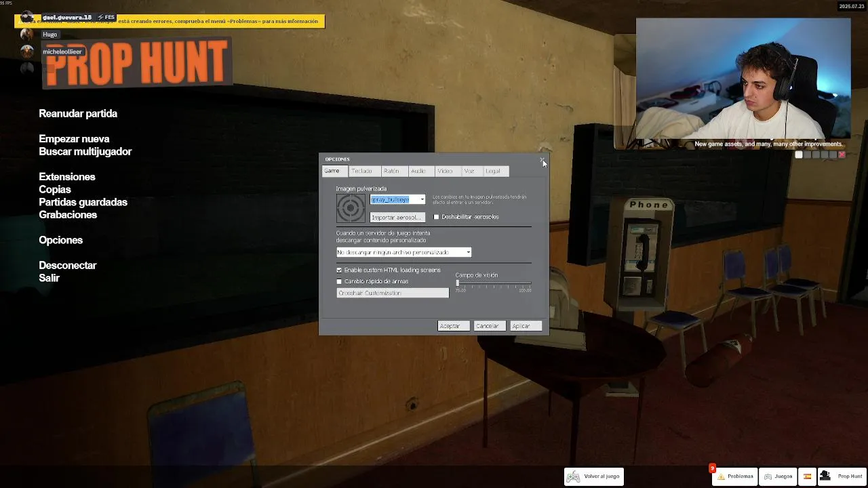Image resolution: width=868 pixels, height=488 pixels.
Task: Open custom content download dropdown
Action: click(403, 252)
